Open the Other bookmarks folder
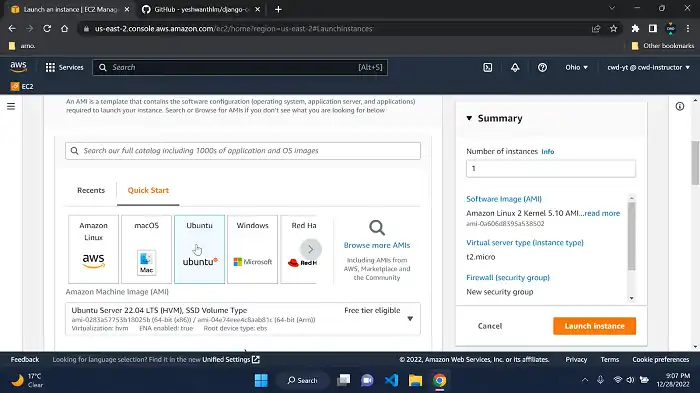Screen dimensions: 700x393 click(663, 46)
